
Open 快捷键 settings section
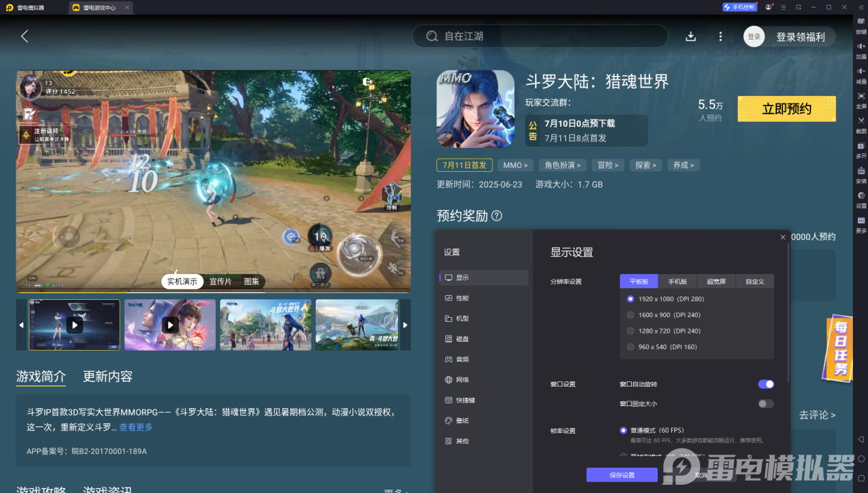coord(484,400)
